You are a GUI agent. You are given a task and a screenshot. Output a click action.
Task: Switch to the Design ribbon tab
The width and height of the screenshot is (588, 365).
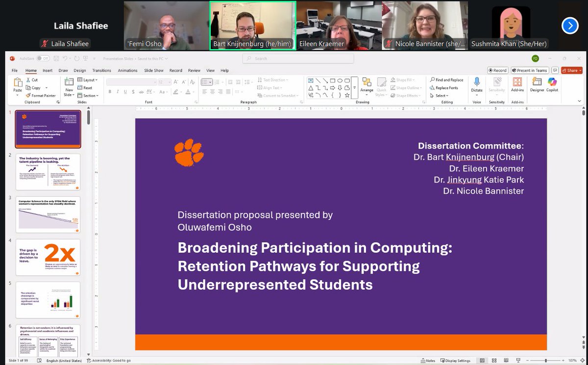coord(79,71)
